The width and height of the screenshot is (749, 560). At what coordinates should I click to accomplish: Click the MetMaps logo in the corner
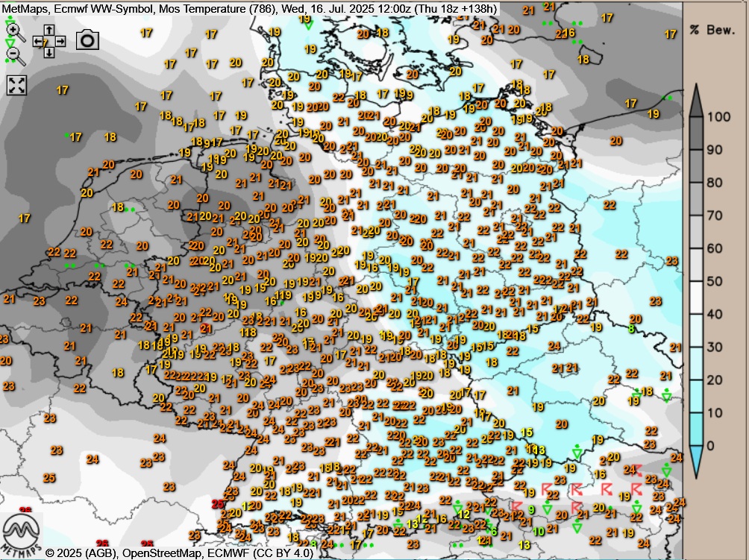21,532
